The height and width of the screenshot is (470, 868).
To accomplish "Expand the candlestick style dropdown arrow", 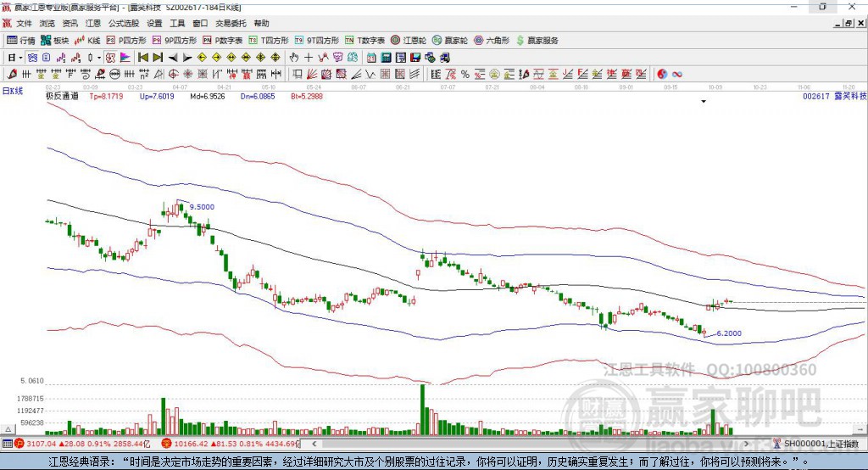I will [99, 58].
